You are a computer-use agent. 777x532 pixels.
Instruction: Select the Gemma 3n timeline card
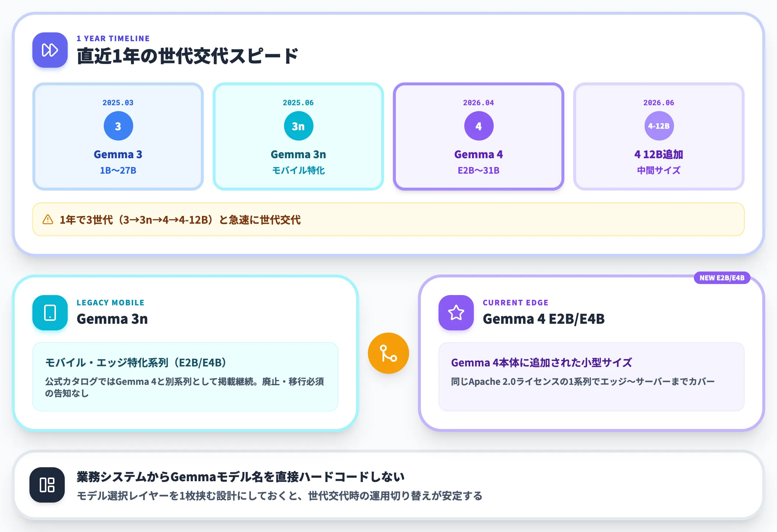click(298, 136)
